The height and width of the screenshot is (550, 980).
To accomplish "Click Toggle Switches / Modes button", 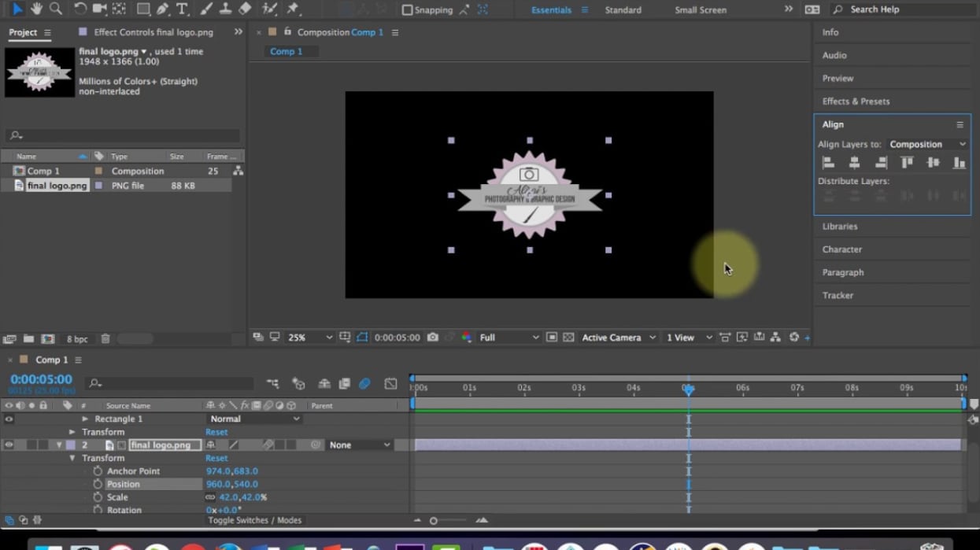I will tap(254, 520).
